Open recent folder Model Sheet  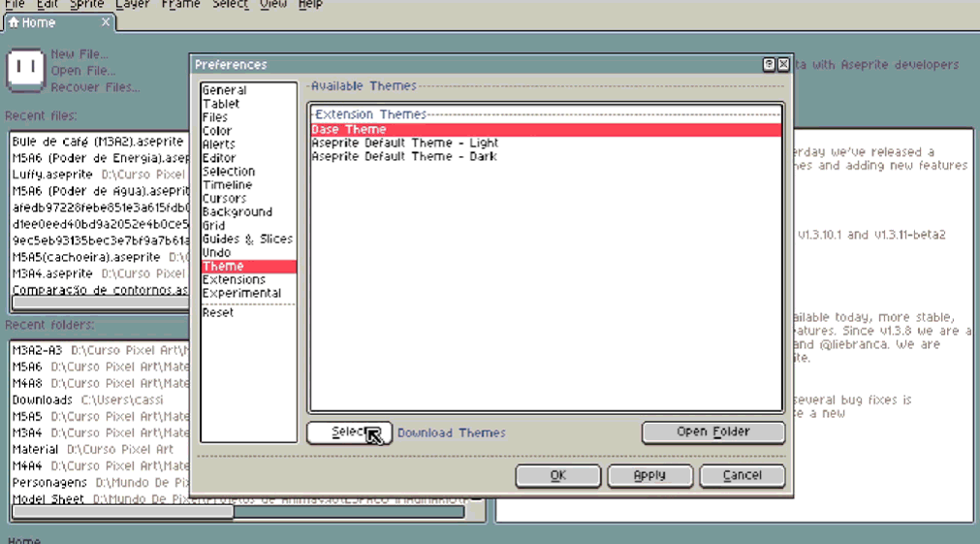[100, 499]
